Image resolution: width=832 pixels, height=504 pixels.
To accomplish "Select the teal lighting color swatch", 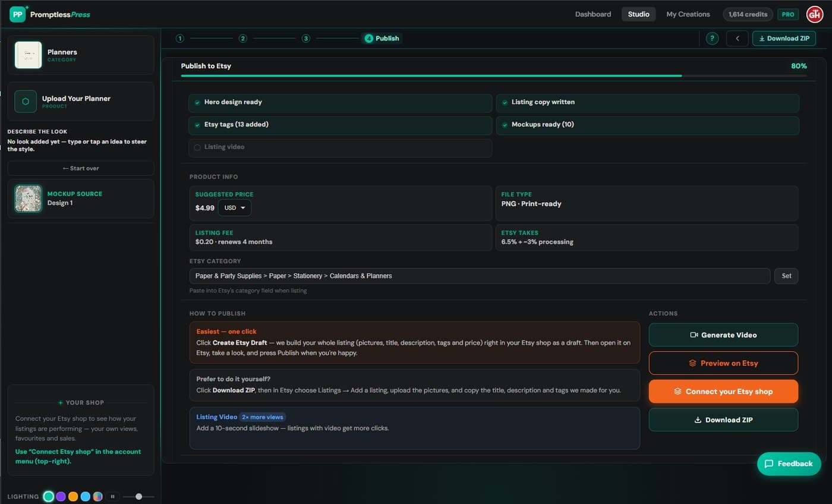I will (x=49, y=496).
